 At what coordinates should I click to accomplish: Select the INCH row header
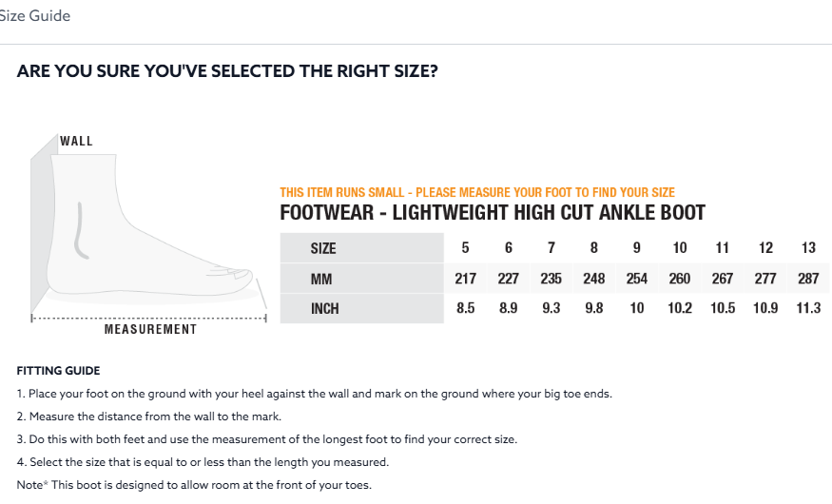click(324, 309)
